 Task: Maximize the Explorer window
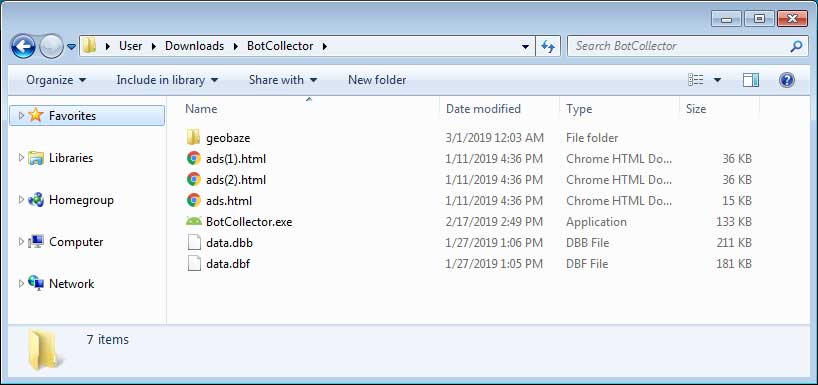tap(760, 19)
